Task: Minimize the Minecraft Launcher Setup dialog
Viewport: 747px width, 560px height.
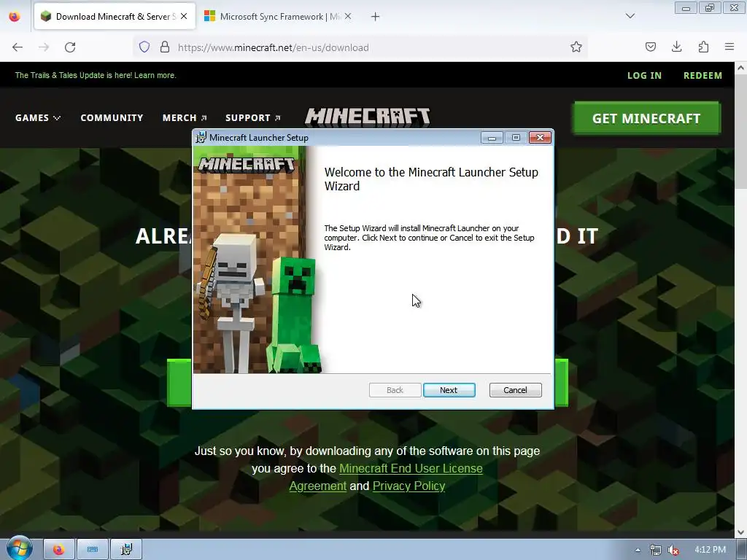Action: tap(492, 138)
